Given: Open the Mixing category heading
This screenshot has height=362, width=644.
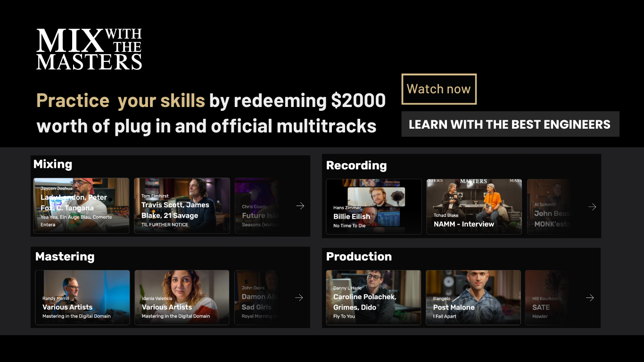Looking at the screenshot, I should pyautogui.click(x=53, y=164).
